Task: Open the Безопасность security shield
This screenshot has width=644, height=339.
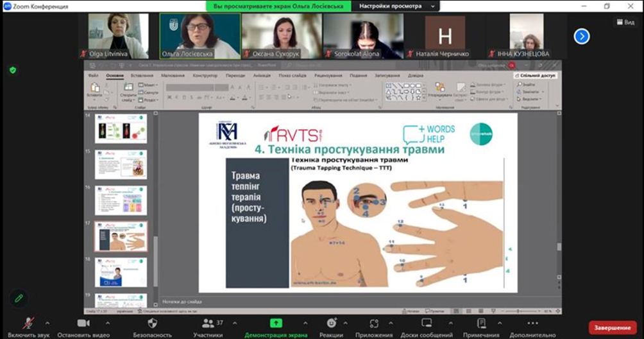Action: tap(152, 324)
